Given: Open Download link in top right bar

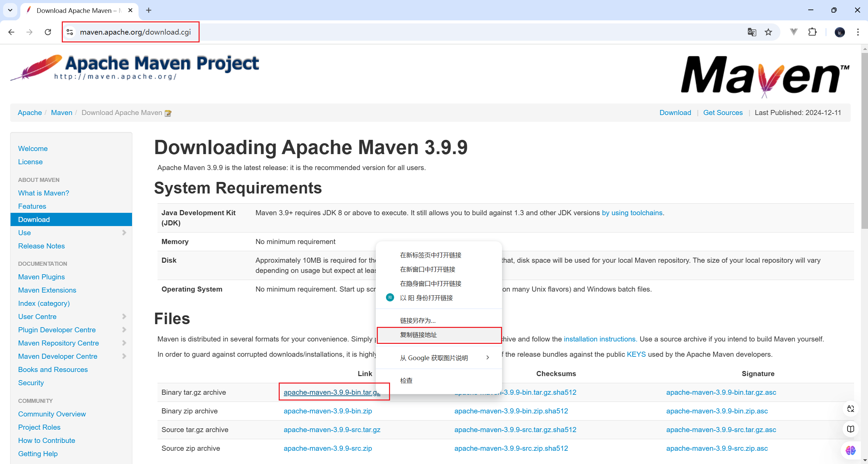Looking at the screenshot, I should pos(675,113).
